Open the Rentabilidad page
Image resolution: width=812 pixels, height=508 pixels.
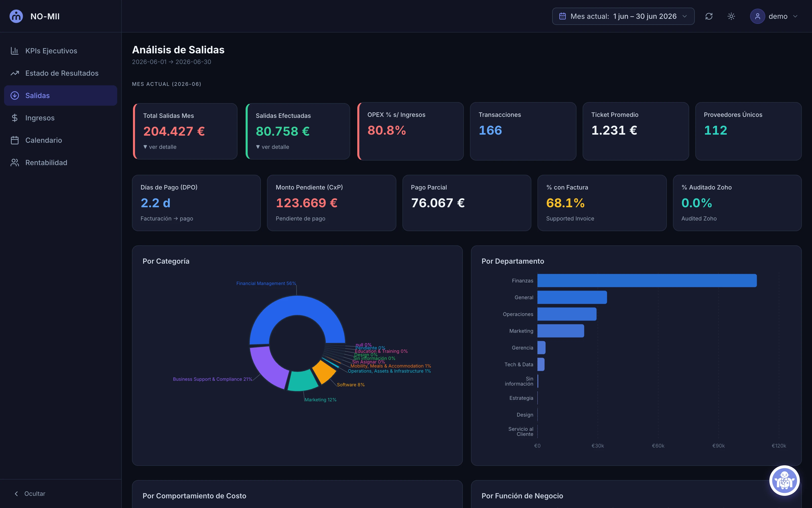pos(60,163)
